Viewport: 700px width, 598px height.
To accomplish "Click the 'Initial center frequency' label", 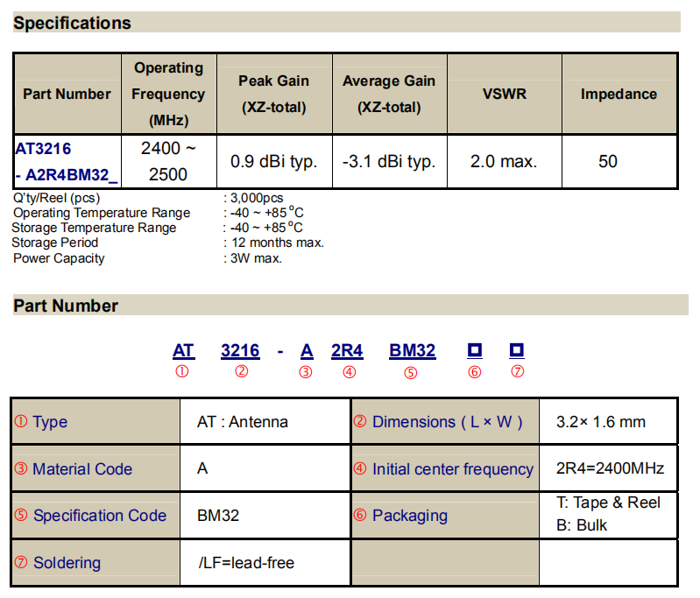I will coord(453,469).
